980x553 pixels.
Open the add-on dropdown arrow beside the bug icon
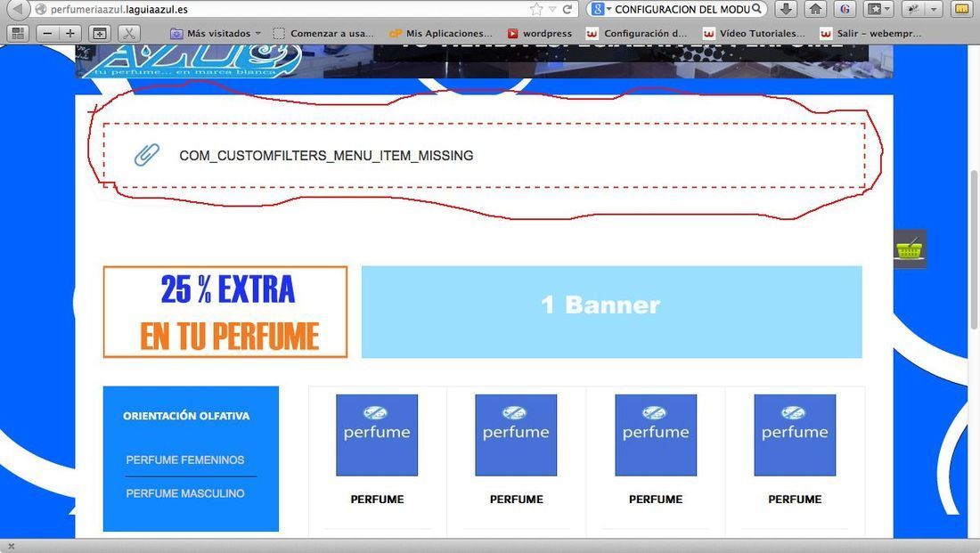pos(934,10)
